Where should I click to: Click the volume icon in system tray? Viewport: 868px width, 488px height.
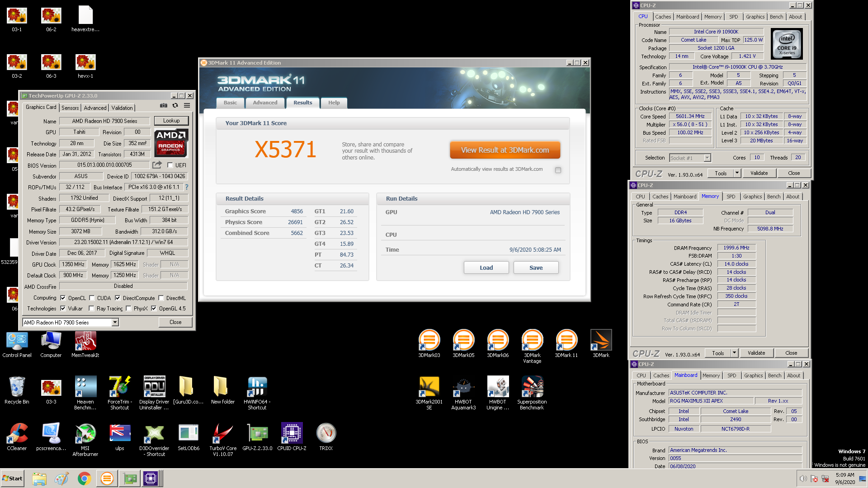803,479
